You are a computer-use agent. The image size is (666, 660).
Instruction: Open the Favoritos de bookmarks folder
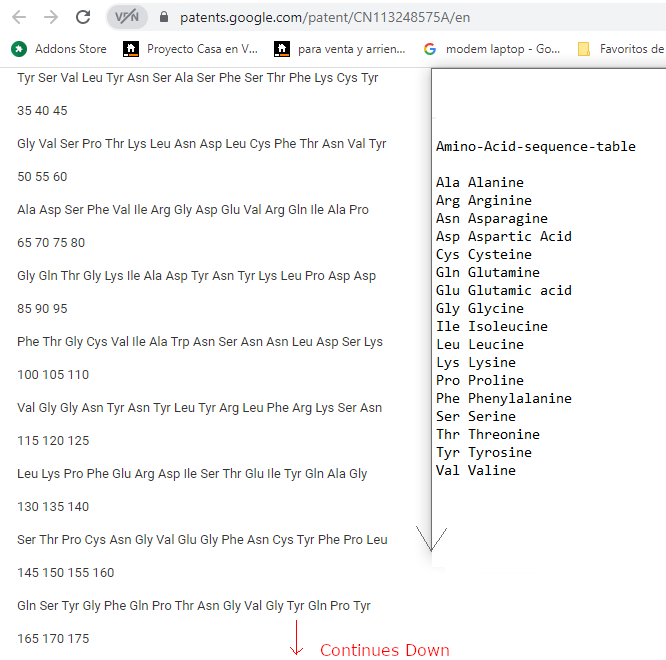coord(631,48)
